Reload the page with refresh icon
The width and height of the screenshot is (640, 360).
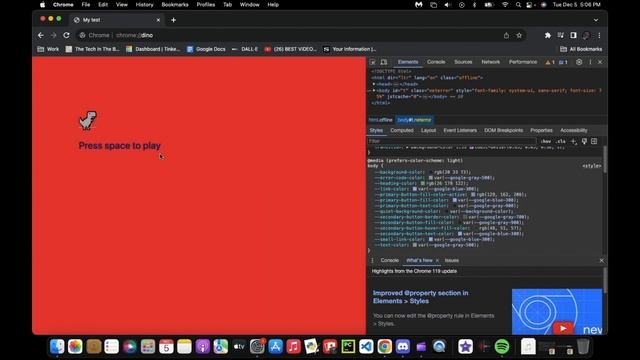click(x=66, y=36)
